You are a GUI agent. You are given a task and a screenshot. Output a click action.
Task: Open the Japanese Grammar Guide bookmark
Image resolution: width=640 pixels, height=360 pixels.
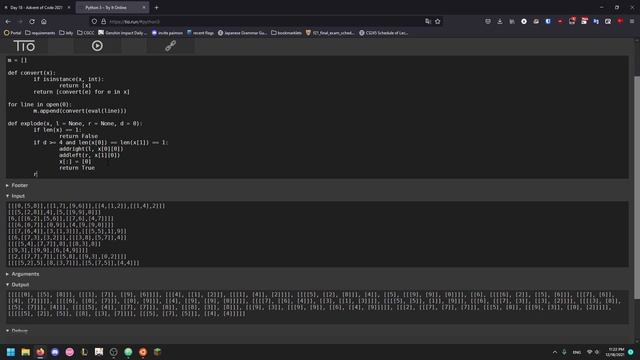[x=242, y=33]
